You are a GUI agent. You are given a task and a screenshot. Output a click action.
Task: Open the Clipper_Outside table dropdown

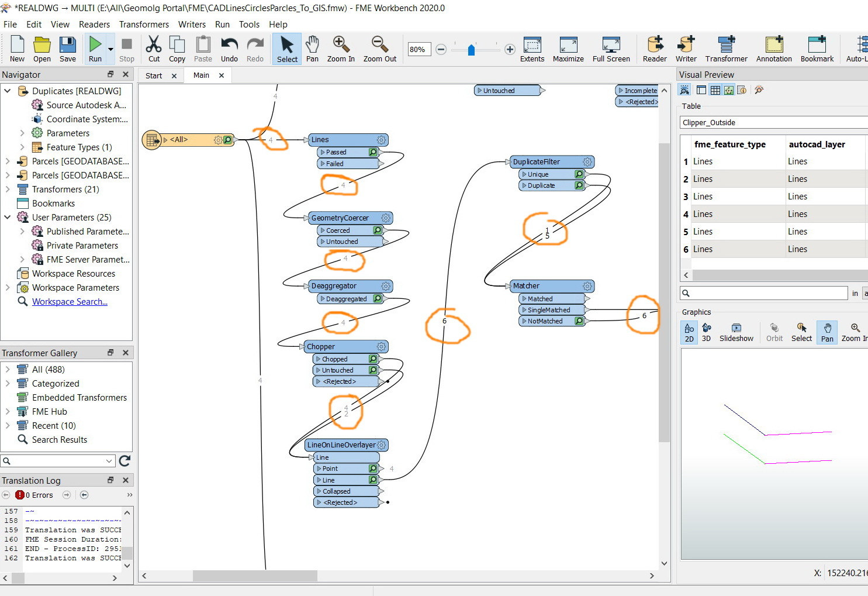click(x=774, y=122)
